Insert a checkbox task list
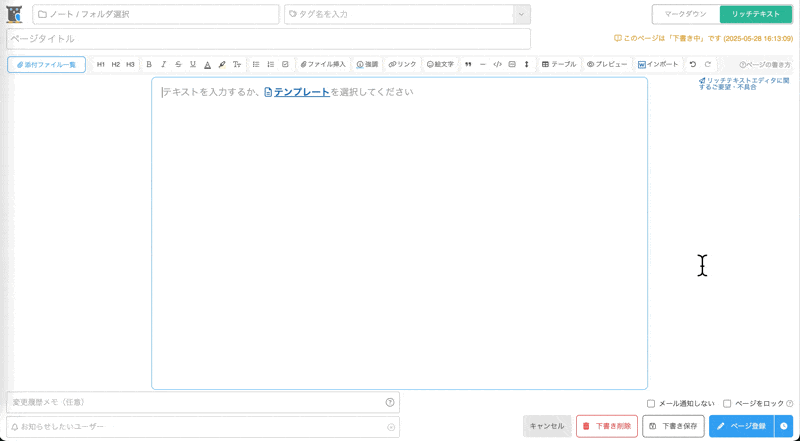This screenshot has height=441, width=800. [285, 64]
